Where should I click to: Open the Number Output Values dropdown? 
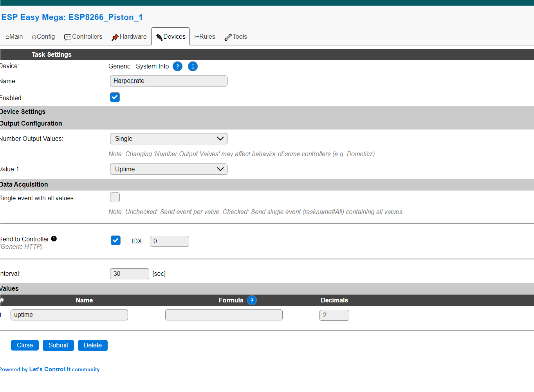pyautogui.click(x=169, y=139)
